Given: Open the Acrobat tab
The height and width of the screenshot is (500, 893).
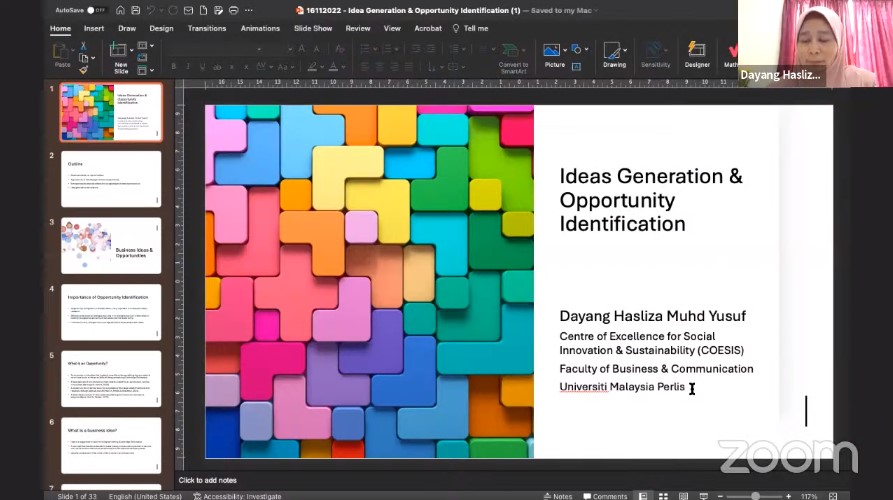Looking at the screenshot, I should click(428, 28).
